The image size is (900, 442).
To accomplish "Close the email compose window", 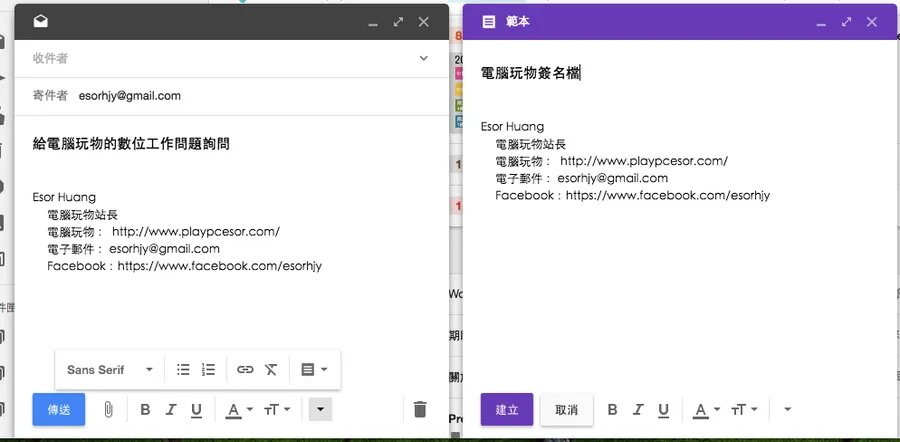I will point(424,22).
